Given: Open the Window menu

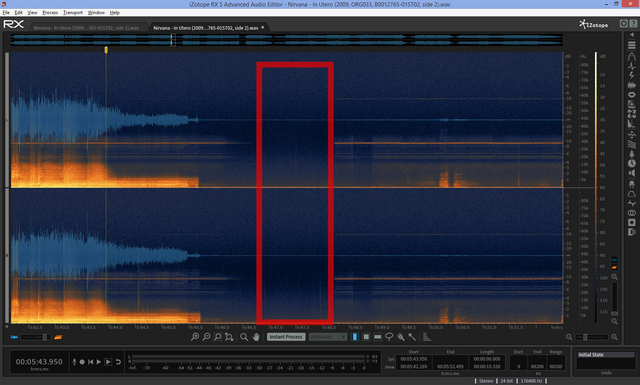Looking at the screenshot, I should (96, 13).
